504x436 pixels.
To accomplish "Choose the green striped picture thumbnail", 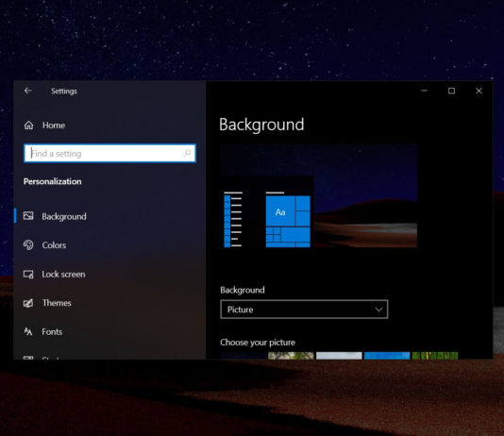I will (435, 356).
